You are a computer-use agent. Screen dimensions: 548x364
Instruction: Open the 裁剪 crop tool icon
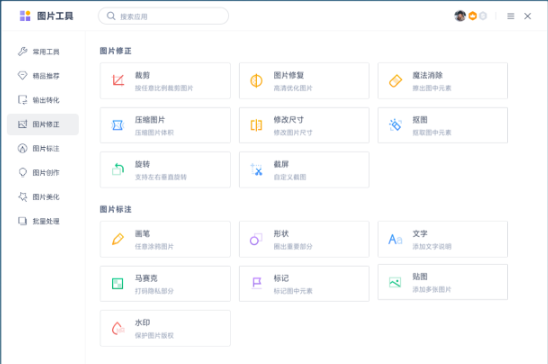(118, 80)
